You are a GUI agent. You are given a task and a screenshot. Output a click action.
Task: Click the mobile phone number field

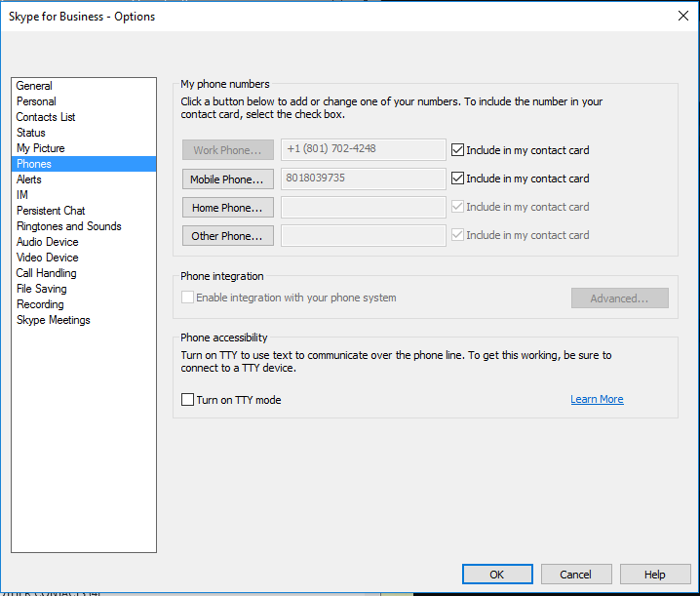click(x=364, y=179)
